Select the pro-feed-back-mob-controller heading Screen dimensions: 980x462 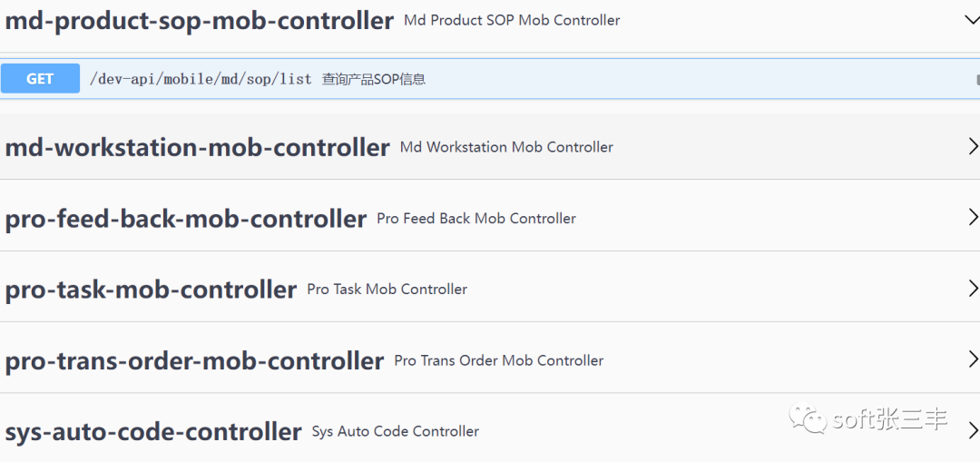tap(186, 219)
